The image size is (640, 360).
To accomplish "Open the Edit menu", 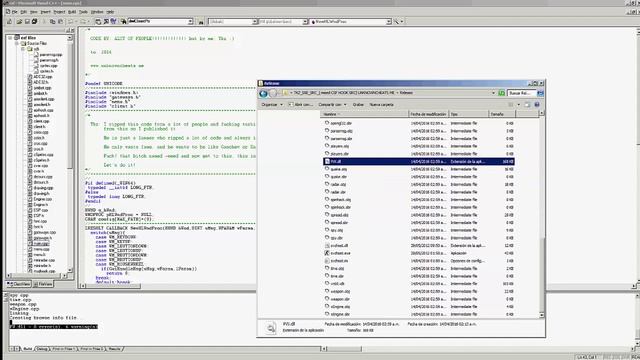I will (24, 12).
